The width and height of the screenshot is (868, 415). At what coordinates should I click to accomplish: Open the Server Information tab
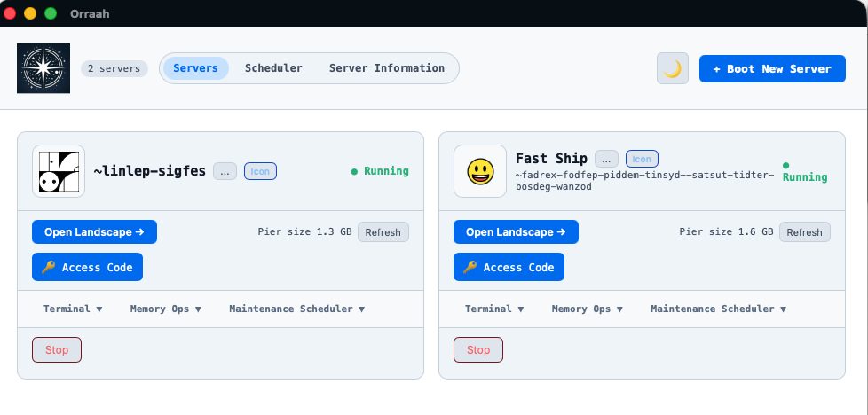pos(387,68)
